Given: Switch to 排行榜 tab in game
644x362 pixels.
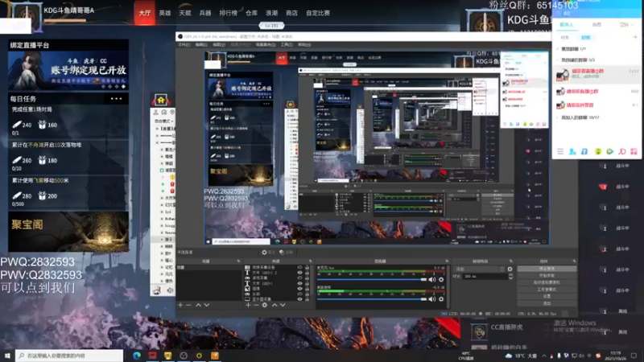Looking at the screenshot, I should [228, 13].
